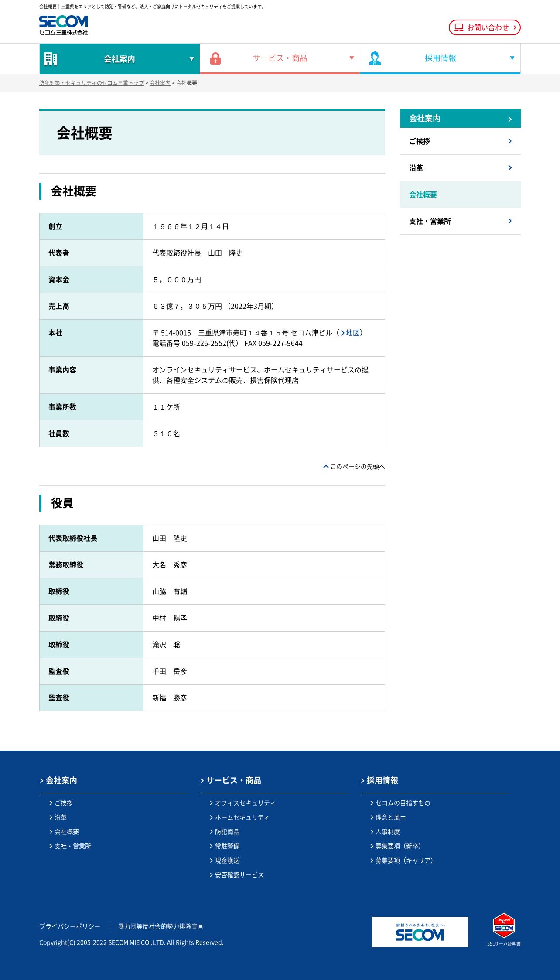This screenshot has height=980, width=560.
Task: Open footer 会社概要 link
Action: [x=64, y=832]
